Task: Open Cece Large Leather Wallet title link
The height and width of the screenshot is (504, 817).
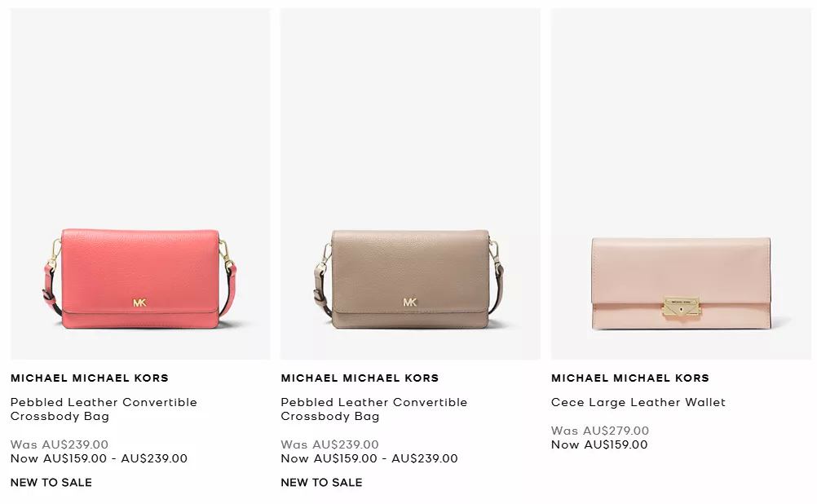Action: pyautogui.click(x=638, y=402)
